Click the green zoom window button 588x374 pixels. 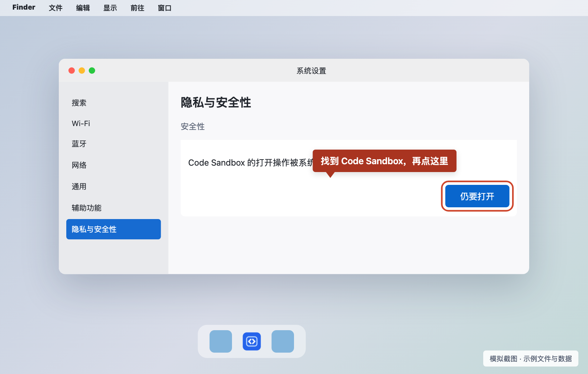[x=92, y=71]
